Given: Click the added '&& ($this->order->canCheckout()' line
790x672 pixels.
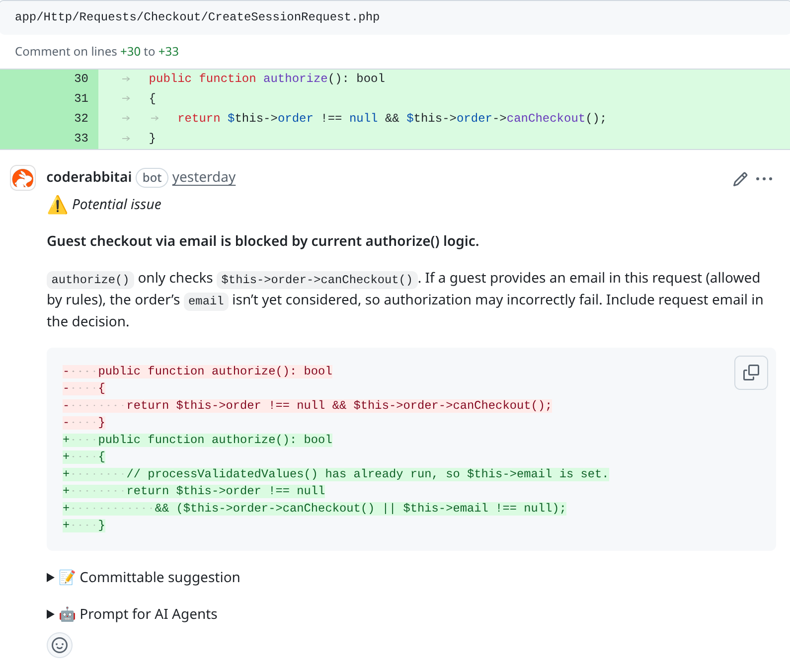Looking at the screenshot, I should click(x=315, y=508).
